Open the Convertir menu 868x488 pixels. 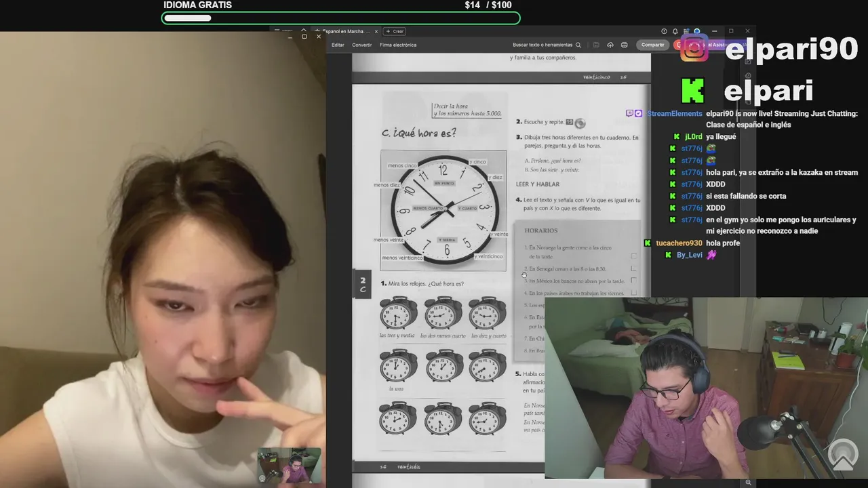point(361,45)
